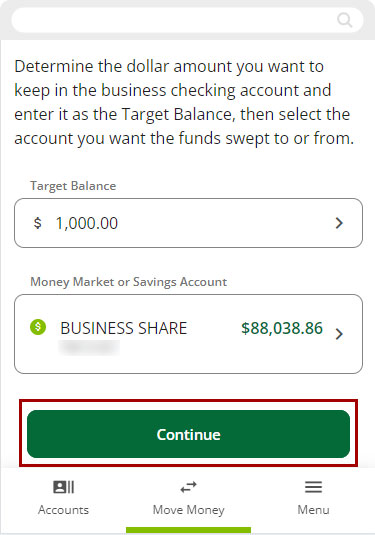Viewport: 375px width, 535px height.
Task: Expand the Target Balance chevron arrow
Action: pos(339,223)
